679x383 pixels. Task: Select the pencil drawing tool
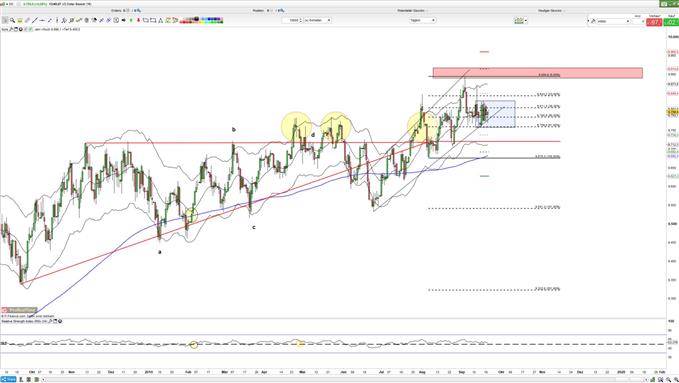[x=27, y=20]
